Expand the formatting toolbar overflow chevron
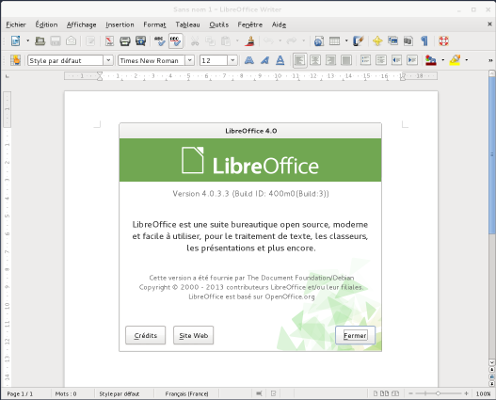Viewport: 496px width, 400px height. click(x=490, y=60)
